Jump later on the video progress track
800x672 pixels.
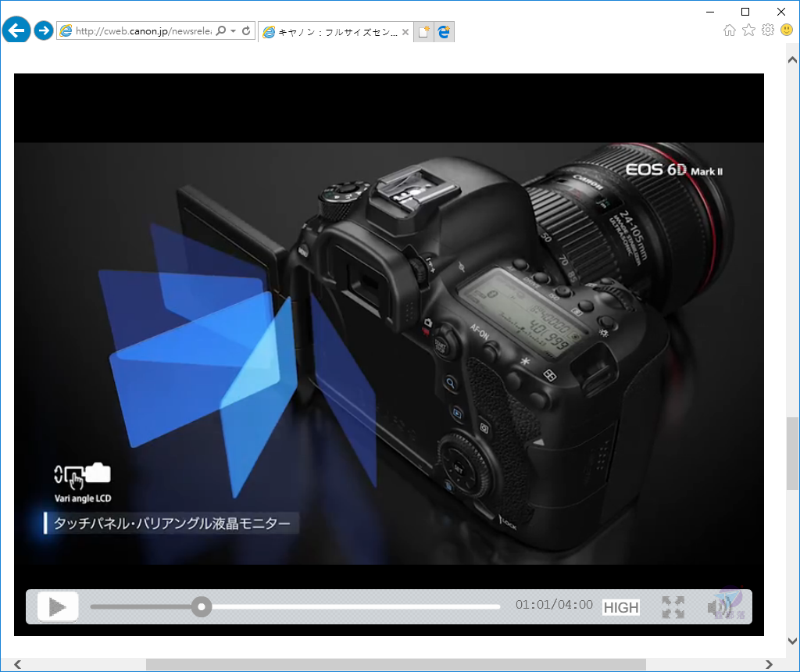(x=357, y=606)
